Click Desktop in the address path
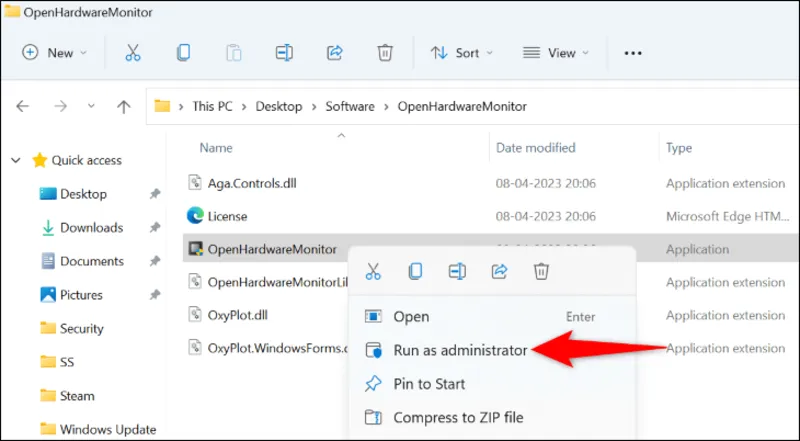The image size is (800, 441). point(279,106)
